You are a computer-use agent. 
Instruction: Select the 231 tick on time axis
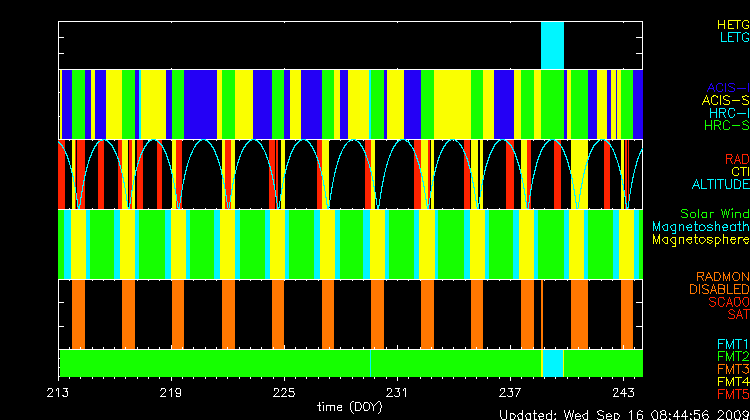tap(398, 392)
